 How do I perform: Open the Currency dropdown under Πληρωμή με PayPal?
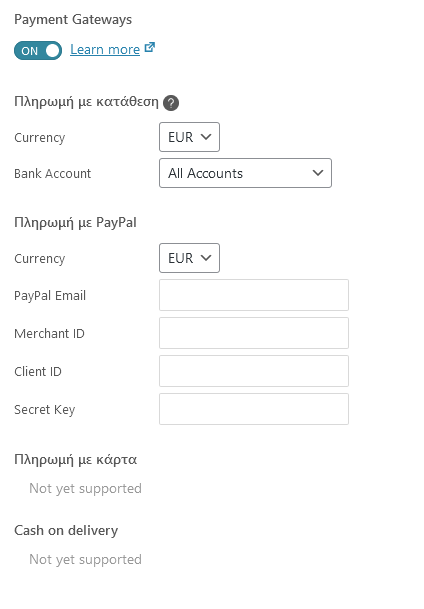[189, 258]
